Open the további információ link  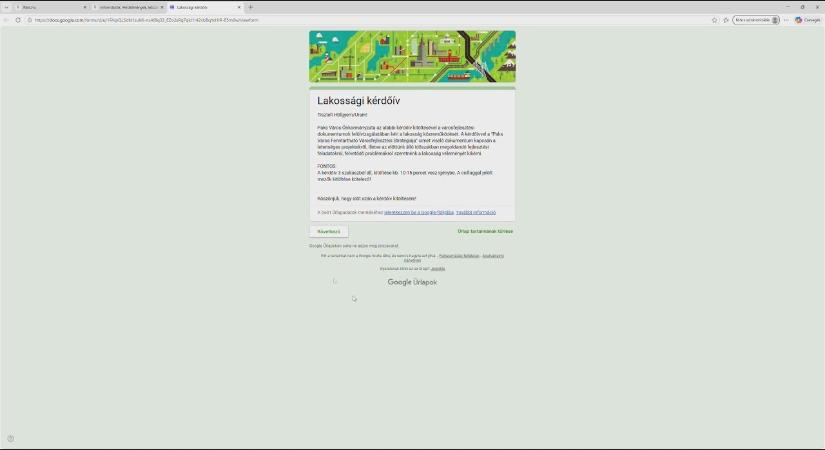coord(476,213)
